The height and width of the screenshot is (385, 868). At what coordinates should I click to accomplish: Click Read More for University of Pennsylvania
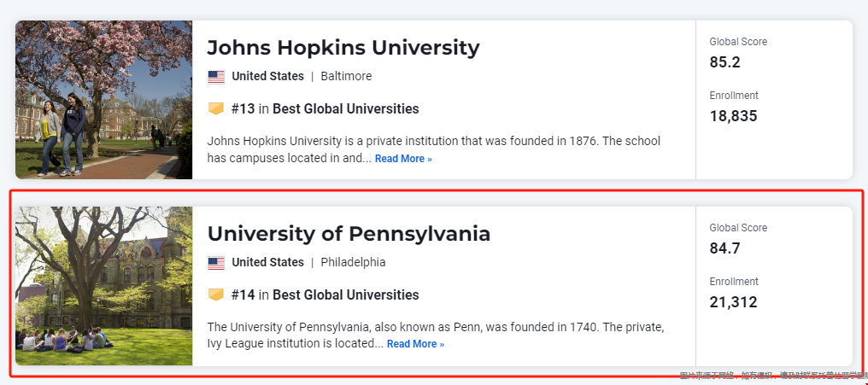(415, 344)
